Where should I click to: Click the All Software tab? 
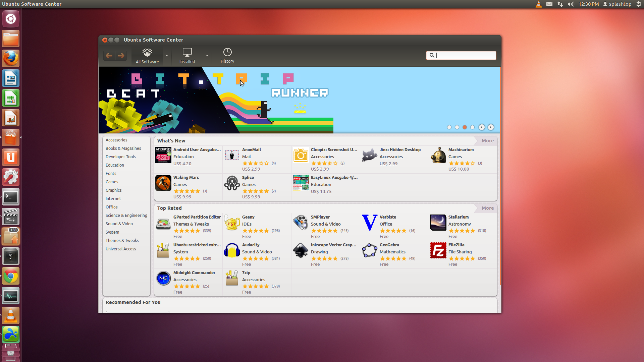[x=147, y=55]
